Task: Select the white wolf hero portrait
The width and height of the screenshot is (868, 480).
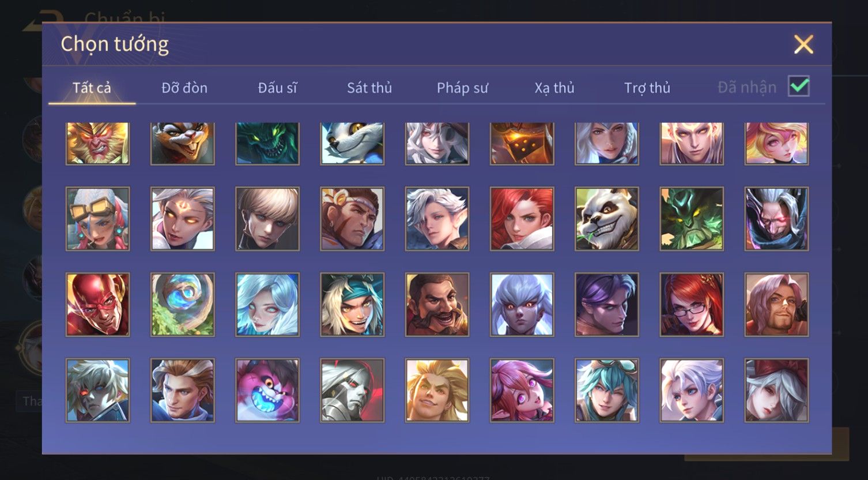Action: click(352, 144)
